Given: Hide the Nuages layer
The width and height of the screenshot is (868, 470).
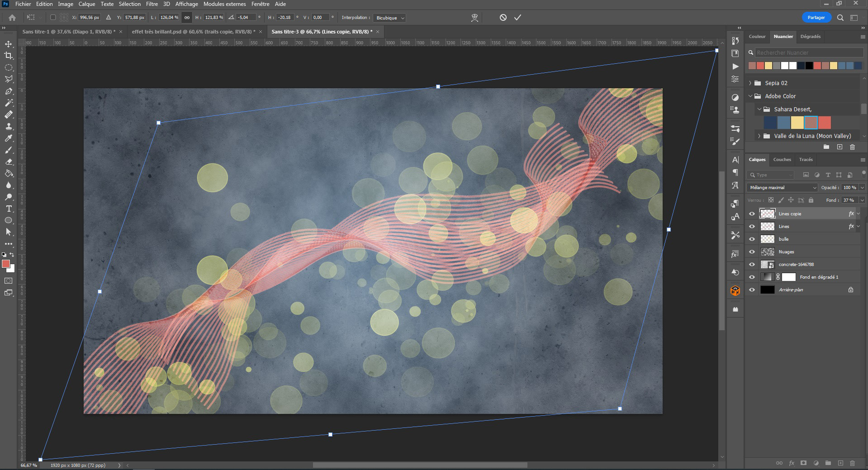Looking at the screenshot, I should 752,252.
